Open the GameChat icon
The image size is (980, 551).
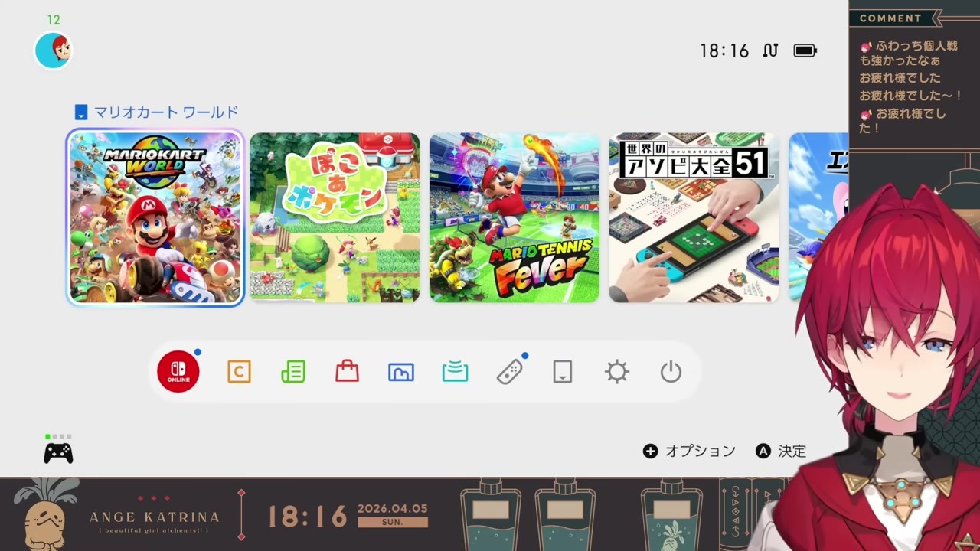pos(239,372)
